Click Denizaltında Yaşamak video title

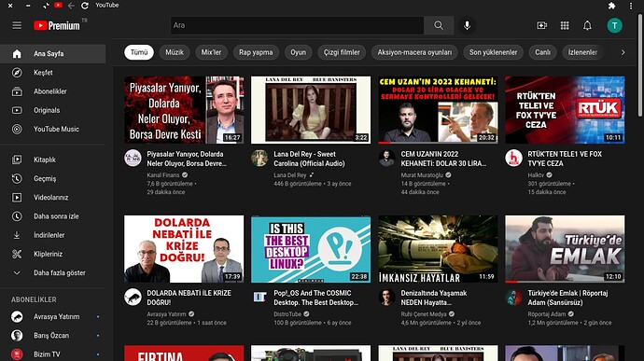(x=434, y=298)
